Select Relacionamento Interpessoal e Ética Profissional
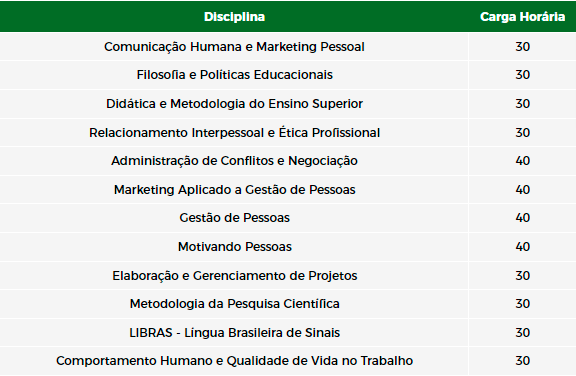The width and height of the screenshot is (576, 376). point(234,133)
